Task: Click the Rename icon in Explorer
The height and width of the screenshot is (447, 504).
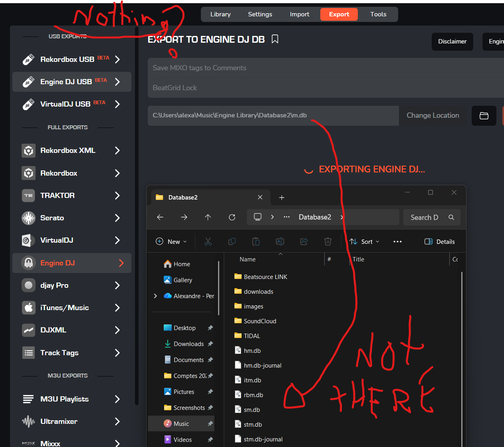Action: [x=280, y=241]
